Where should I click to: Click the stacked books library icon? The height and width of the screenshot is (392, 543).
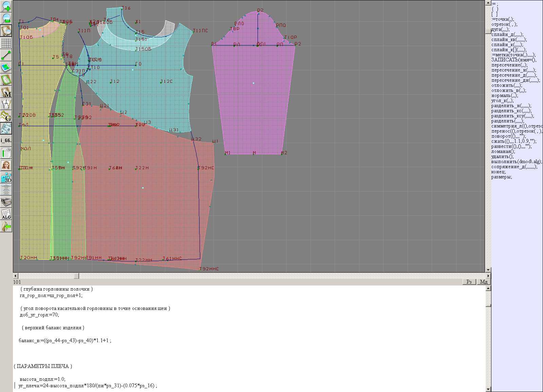pyautogui.click(x=6, y=202)
